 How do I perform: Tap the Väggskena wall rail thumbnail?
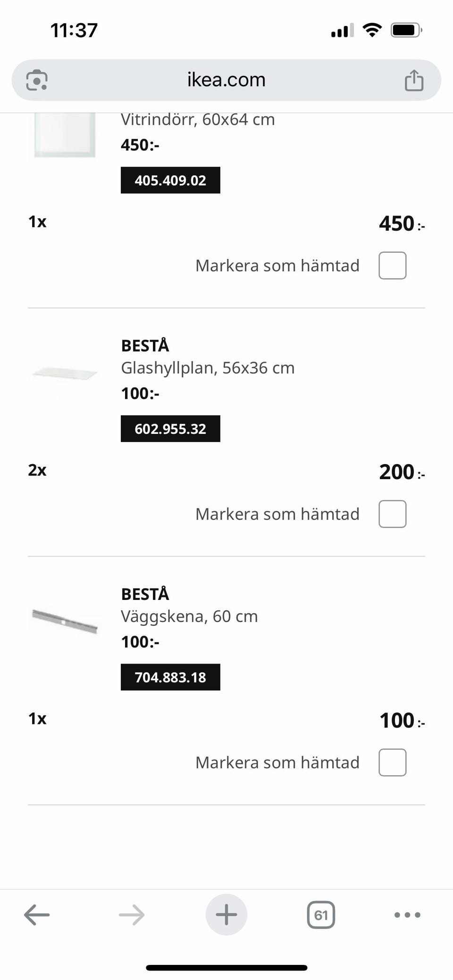pos(65,623)
